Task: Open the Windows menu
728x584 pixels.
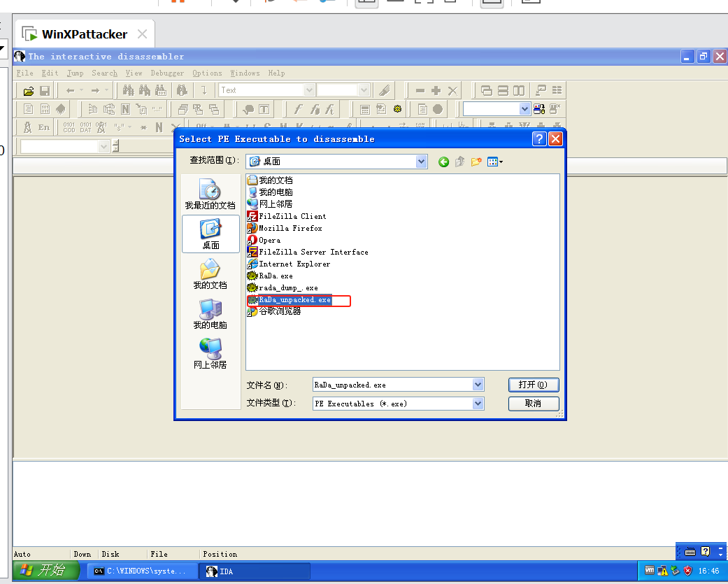Action: coord(245,73)
